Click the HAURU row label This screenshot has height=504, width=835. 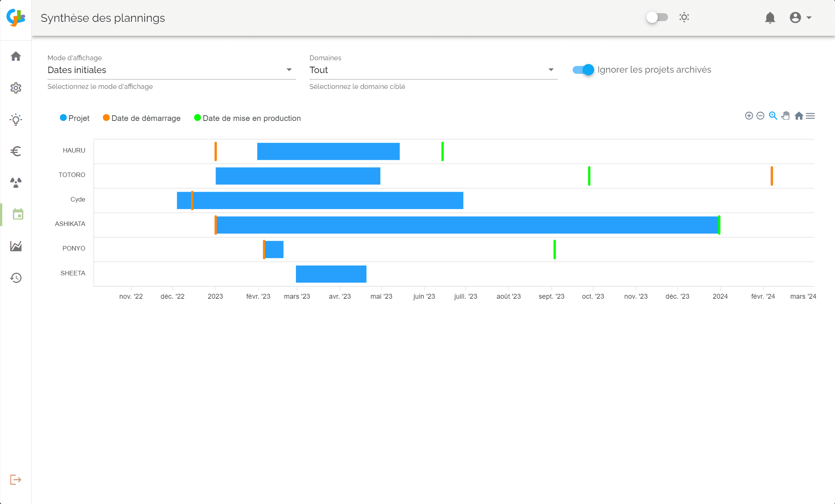point(74,150)
